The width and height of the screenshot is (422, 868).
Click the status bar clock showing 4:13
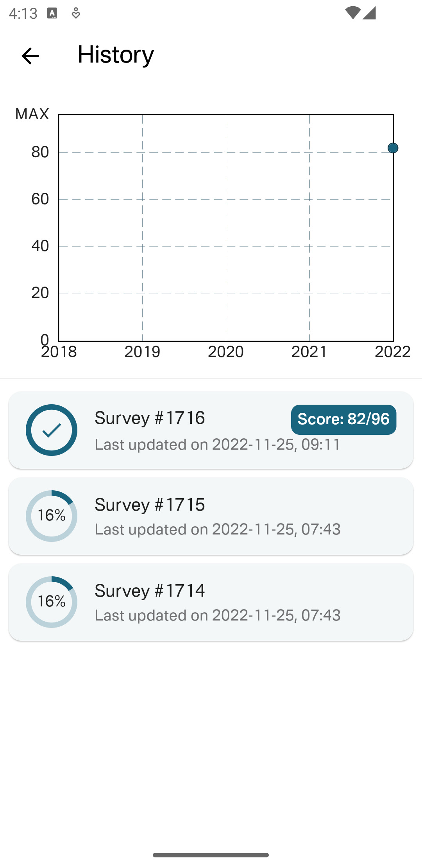[x=23, y=13]
